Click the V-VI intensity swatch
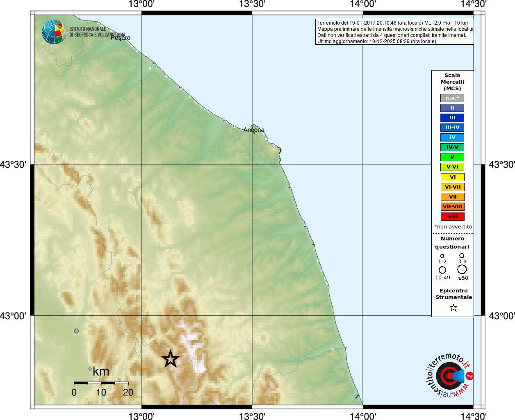This screenshot has width=515, height=420. [x=452, y=167]
